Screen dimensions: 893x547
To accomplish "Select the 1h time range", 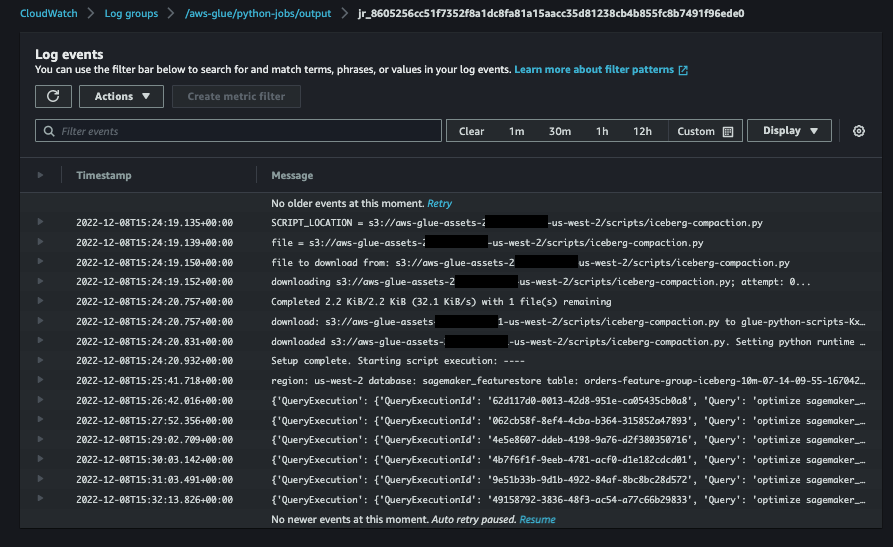I will (601, 131).
